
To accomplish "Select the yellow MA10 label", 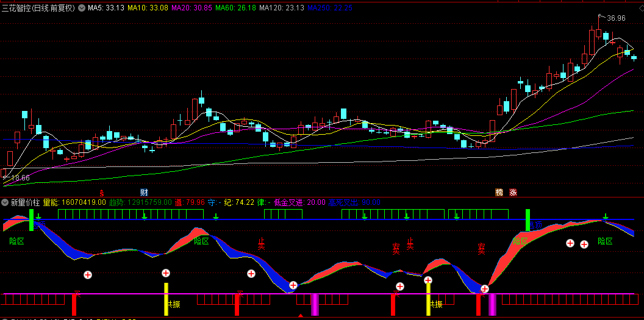I will [148, 9].
